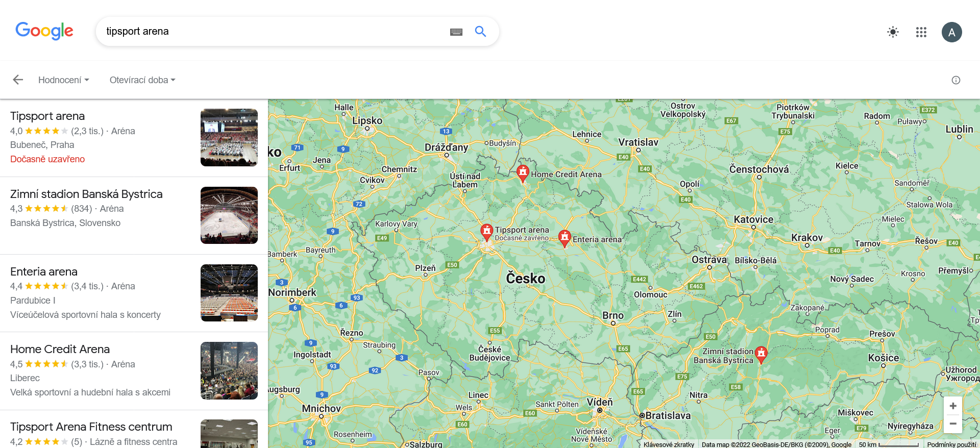Viewport: 980px width, 448px height.
Task: Open the Enteria arena result
Action: tap(44, 271)
